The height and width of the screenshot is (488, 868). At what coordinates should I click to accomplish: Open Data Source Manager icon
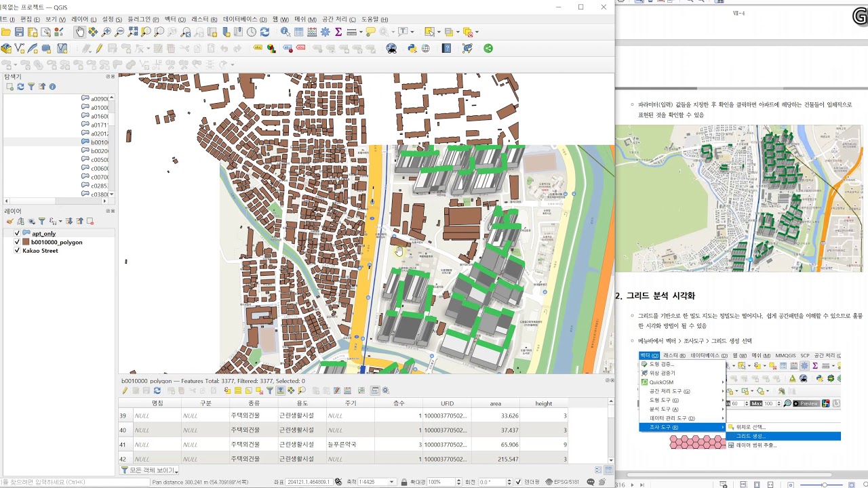(x=6, y=48)
